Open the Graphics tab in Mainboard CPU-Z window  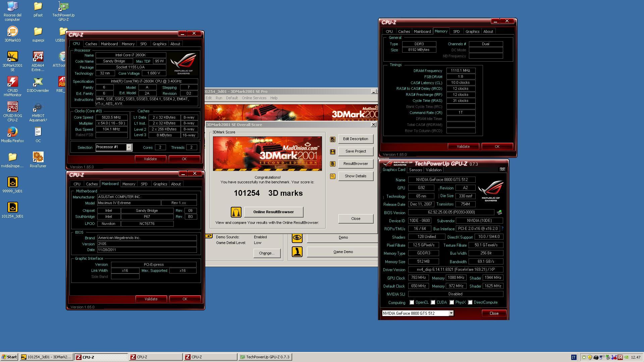160,184
